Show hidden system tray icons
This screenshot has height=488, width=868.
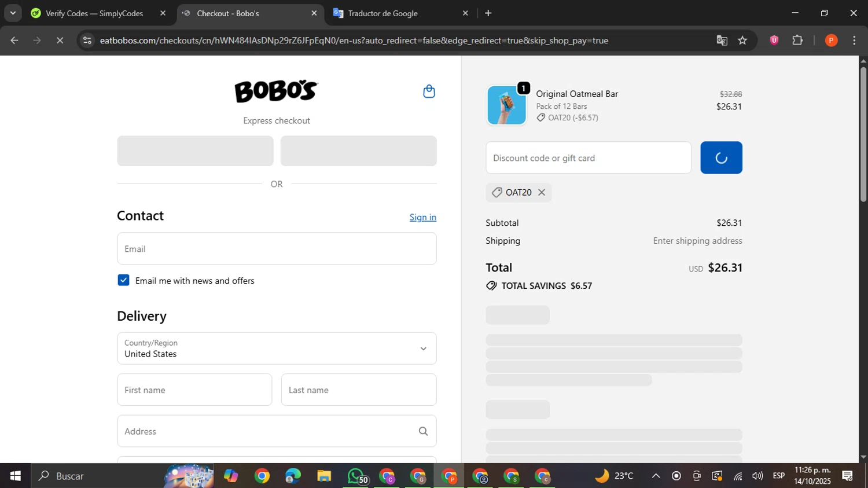coord(656,476)
